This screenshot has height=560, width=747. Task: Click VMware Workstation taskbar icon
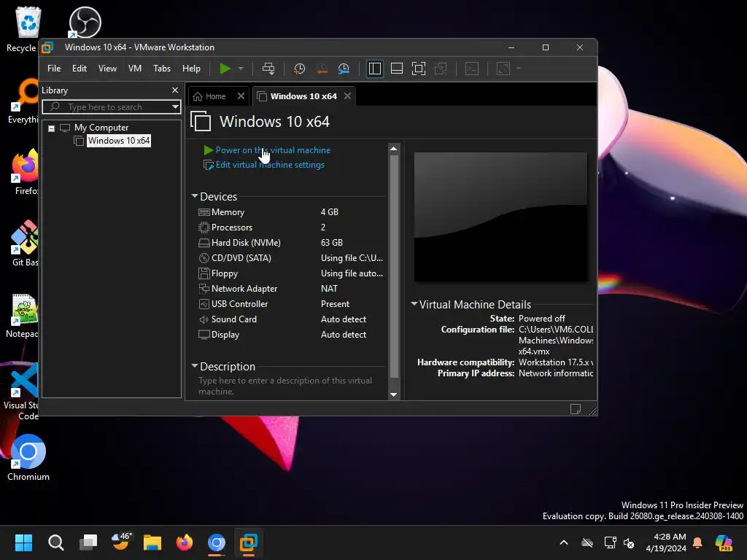[x=248, y=542]
